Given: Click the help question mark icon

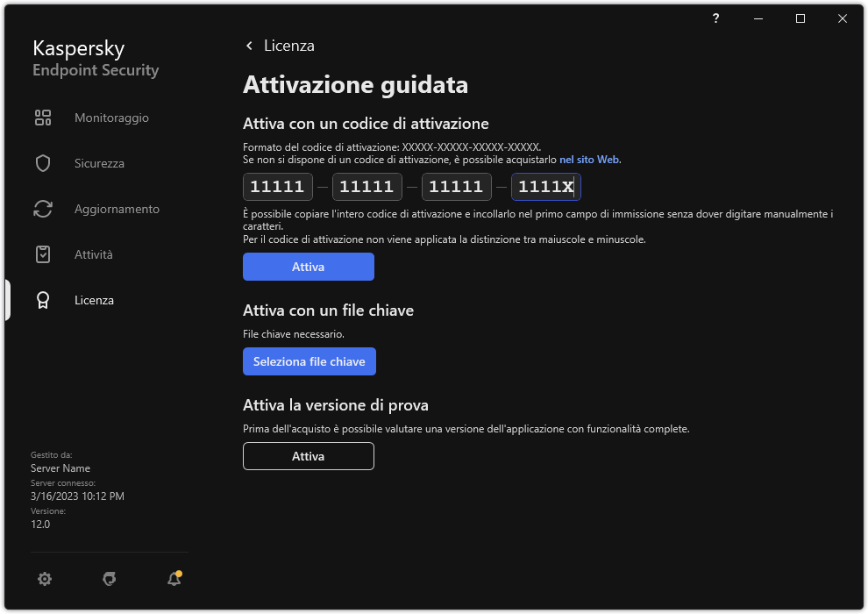Looking at the screenshot, I should click(716, 18).
